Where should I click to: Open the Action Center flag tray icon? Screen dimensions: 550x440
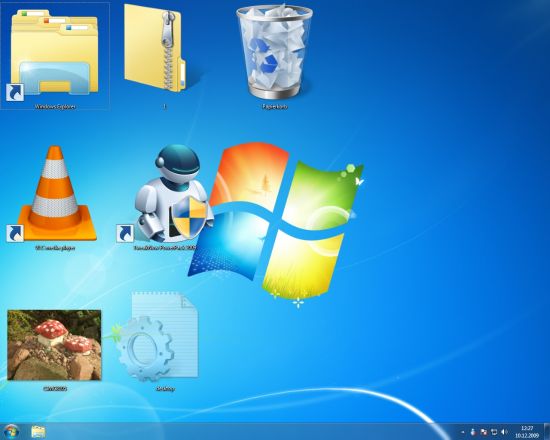(483, 432)
